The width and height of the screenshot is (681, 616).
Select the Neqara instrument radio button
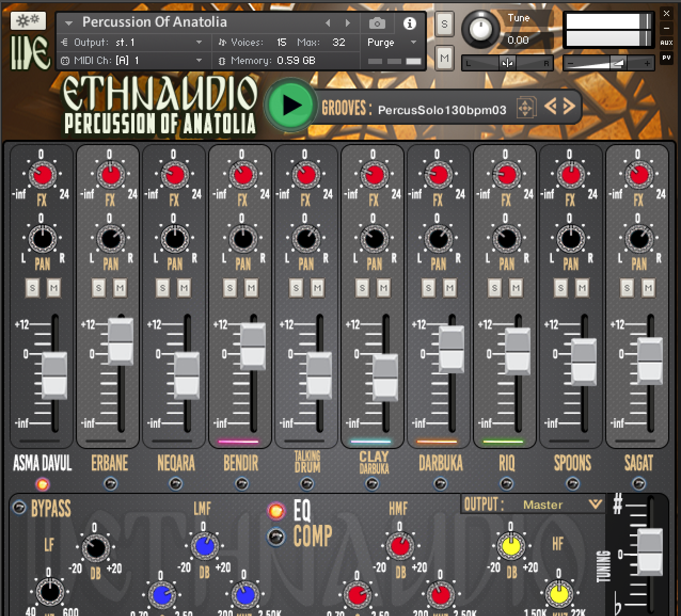click(176, 484)
